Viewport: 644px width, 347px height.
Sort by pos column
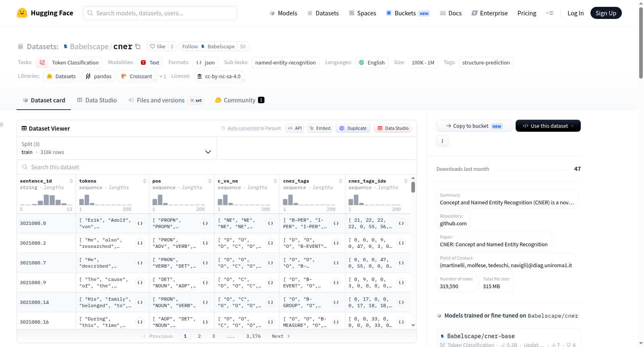(x=210, y=181)
